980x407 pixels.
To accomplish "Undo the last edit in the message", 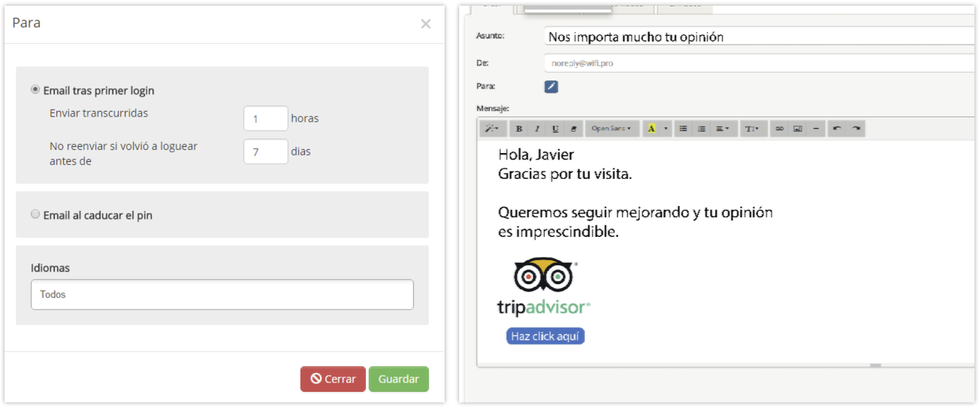I will click(836, 129).
